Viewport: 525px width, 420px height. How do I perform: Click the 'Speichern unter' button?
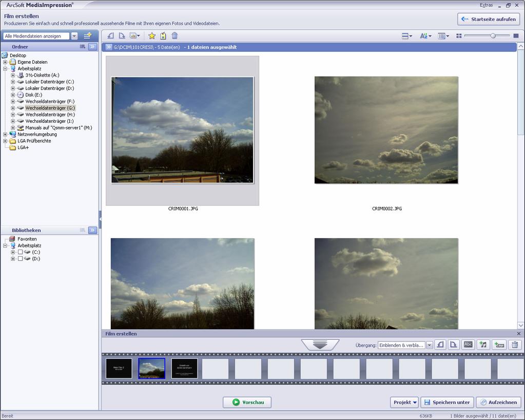[x=447, y=402]
